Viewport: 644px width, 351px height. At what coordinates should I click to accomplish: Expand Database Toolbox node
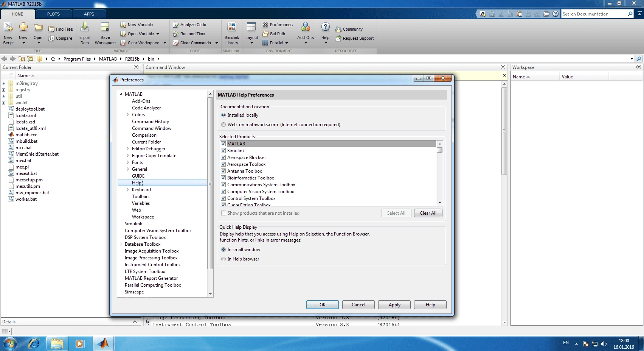click(121, 244)
